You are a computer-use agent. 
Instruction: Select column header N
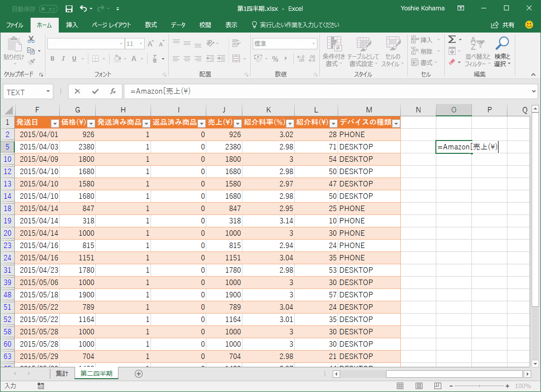[418, 110]
